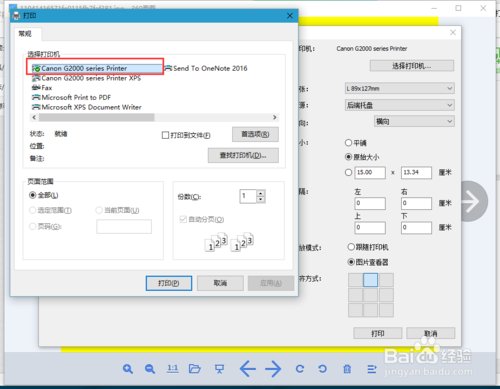This screenshot has height=389, width=500.
Task: Select custom size radio beside 15.00
Action: pyautogui.click(x=348, y=172)
